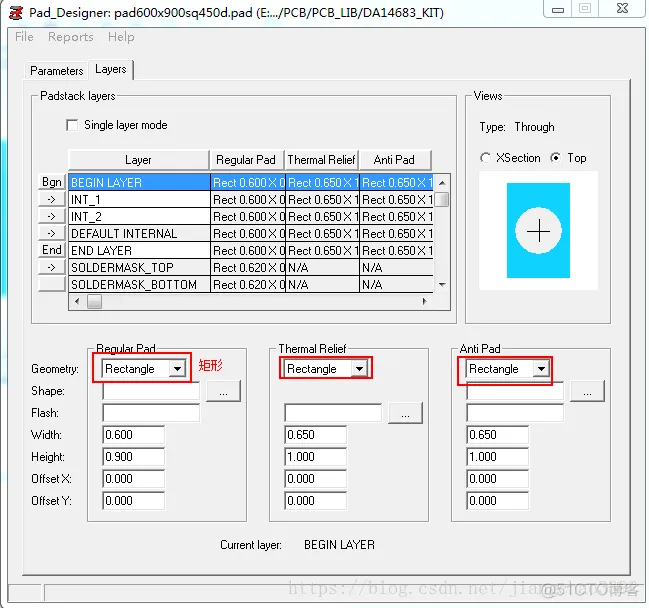Image resolution: width=649 pixels, height=608 pixels.
Task: Click the Thermal Relief Height field
Action: point(315,457)
